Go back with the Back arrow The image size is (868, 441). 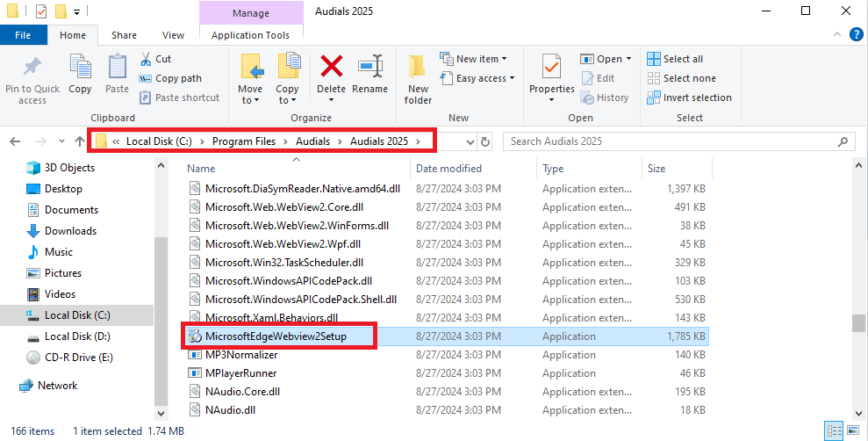[15, 141]
